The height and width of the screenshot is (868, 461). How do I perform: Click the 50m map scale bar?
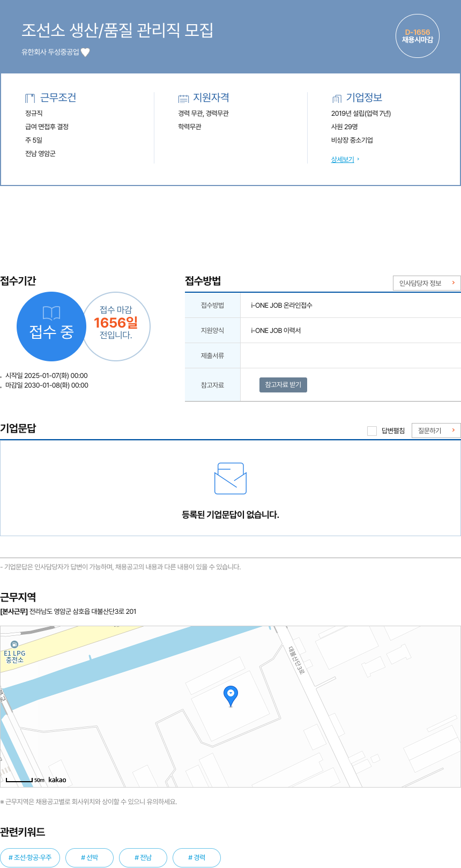pyautogui.click(x=19, y=780)
